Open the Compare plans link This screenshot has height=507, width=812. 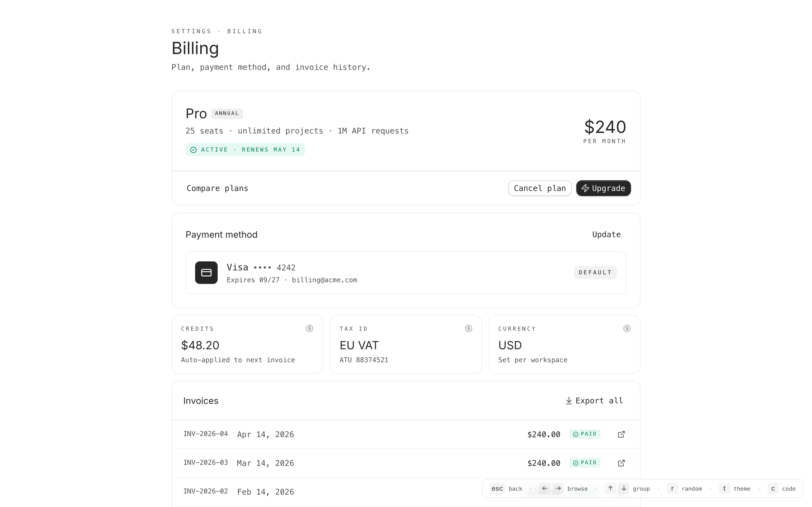click(x=217, y=188)
